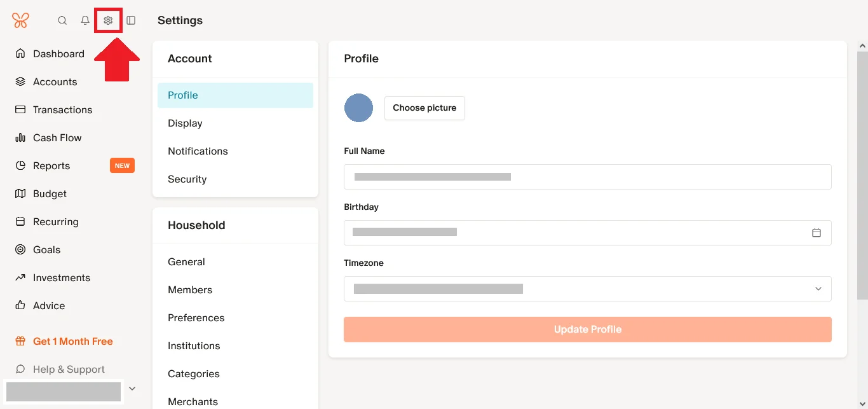The image size is (868, 409).
Task: Open the Get 1 Month Free link
Action: [x=72, y=342]
